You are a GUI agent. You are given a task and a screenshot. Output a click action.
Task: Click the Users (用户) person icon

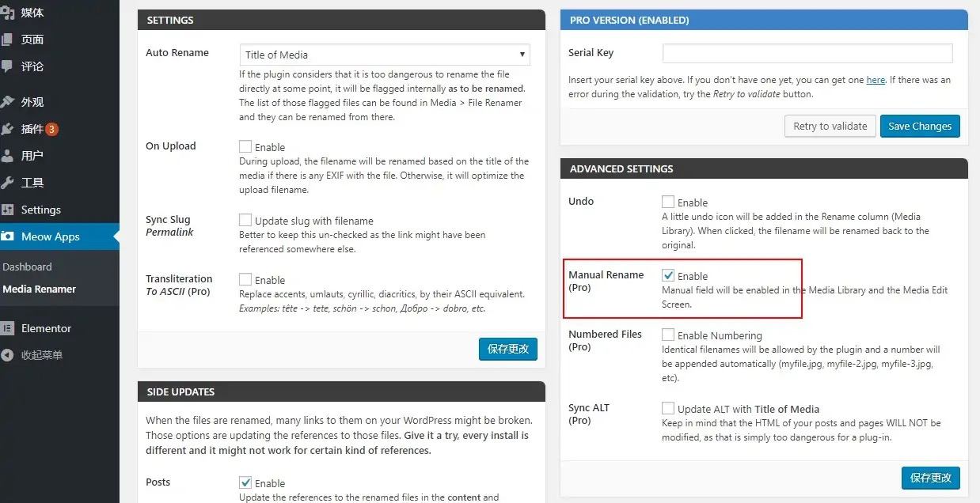point(7,156)
